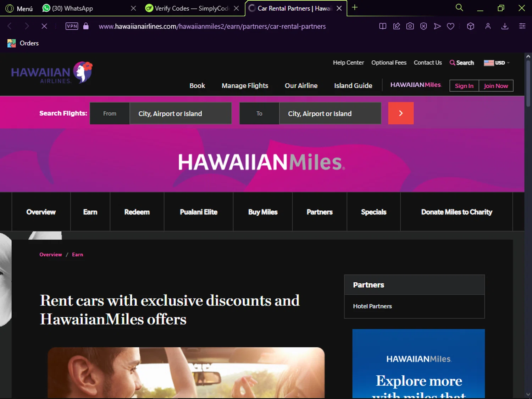Viewport: 532px width, 399px height.
Task: Click the browser tab search magnifier icon
Action: click(459, 7)
